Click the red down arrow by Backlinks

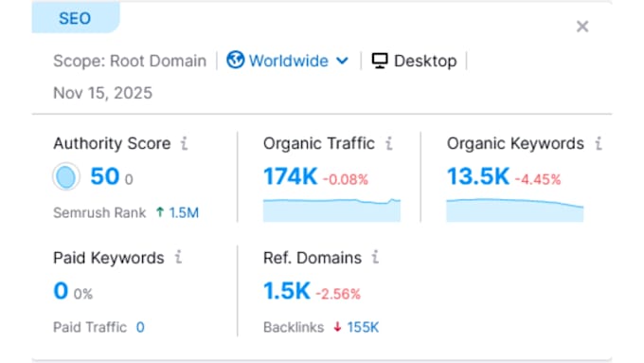click(x=337, y=327)
